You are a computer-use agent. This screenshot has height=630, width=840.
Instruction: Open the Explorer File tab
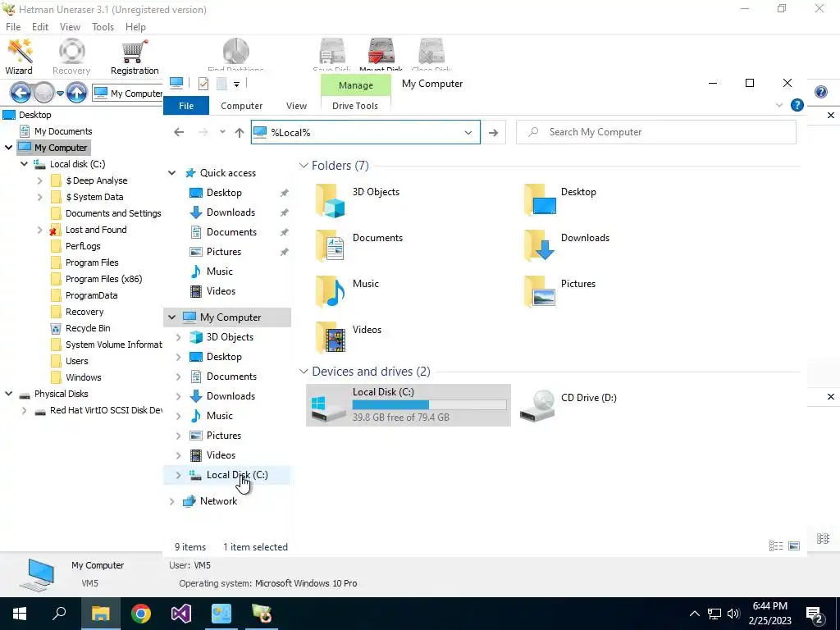coord(186,106)
